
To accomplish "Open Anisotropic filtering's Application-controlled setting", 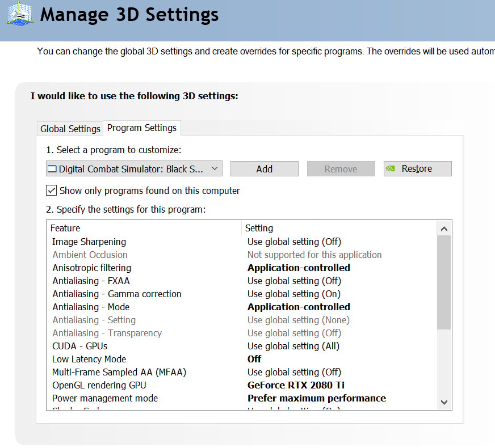I will (299, 268).
